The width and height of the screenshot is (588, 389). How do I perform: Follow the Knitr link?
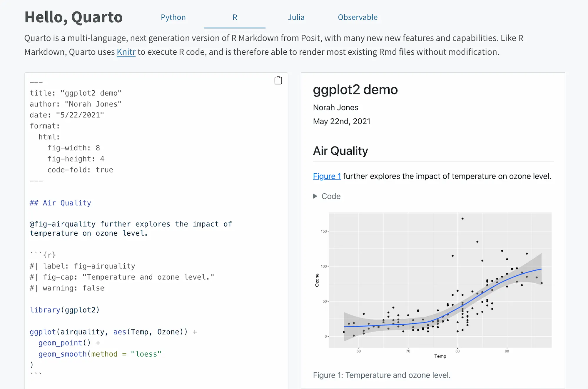pyautogui.click(x=126, y=52)
